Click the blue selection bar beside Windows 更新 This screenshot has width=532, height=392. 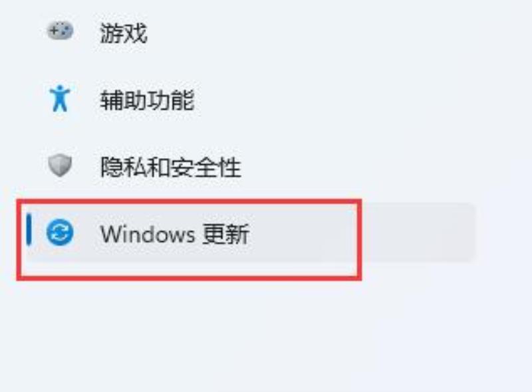(29, 230)
